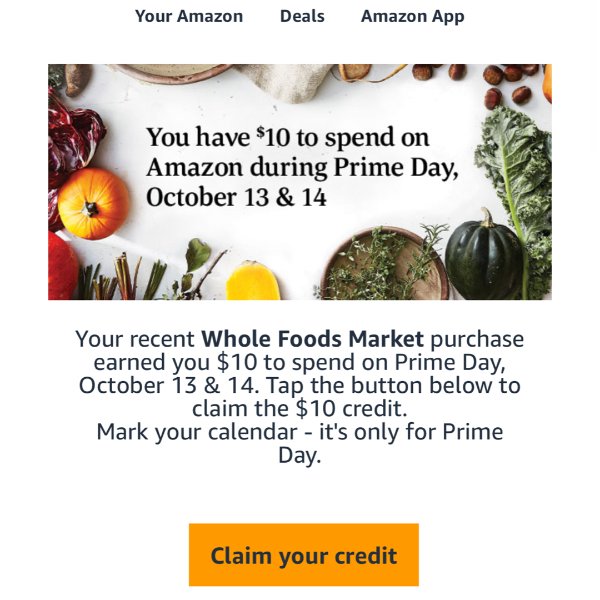The width and height of the screenshot is (600, 600).
Task: Click the bowl of thyme herbs
Action: point(383,264)
